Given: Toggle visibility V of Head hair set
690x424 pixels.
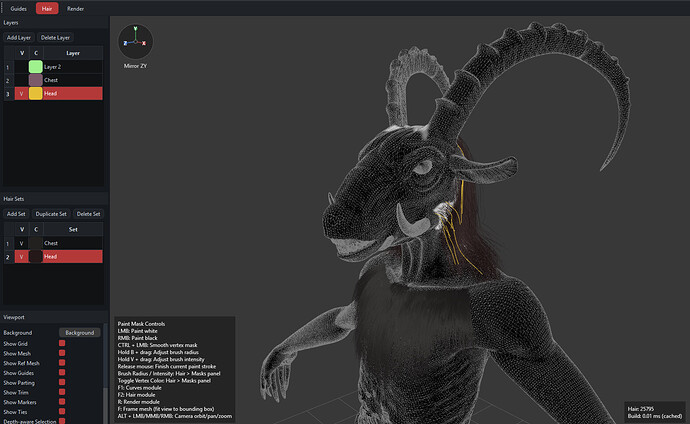Looking at the screenshot, I should pos(22,256).
